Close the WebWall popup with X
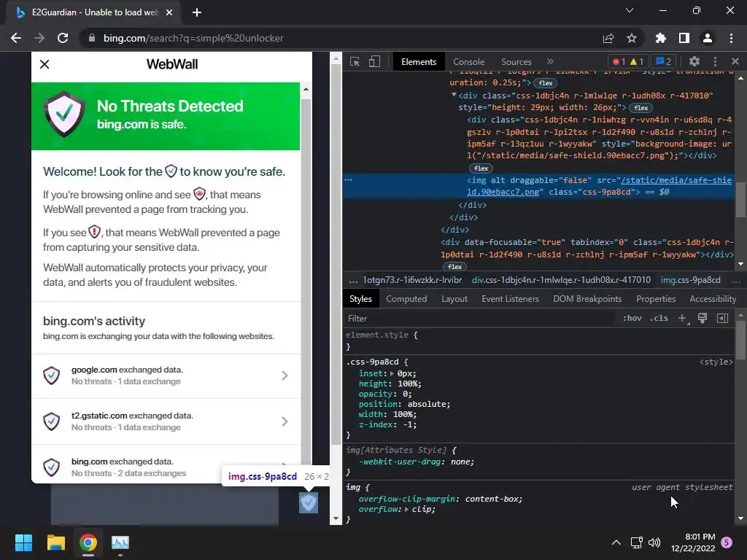Screen dimensions: 747x560 [x=44, y=64]
